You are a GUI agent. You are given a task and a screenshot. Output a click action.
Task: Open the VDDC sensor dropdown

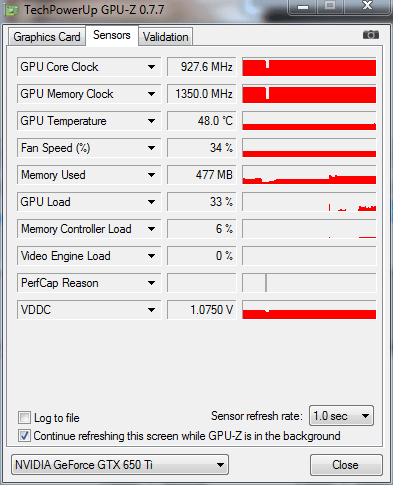pos(151,310)
